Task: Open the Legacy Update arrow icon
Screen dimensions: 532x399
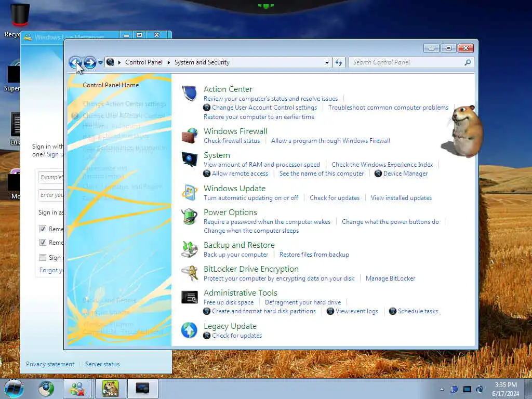Action: 189,330
